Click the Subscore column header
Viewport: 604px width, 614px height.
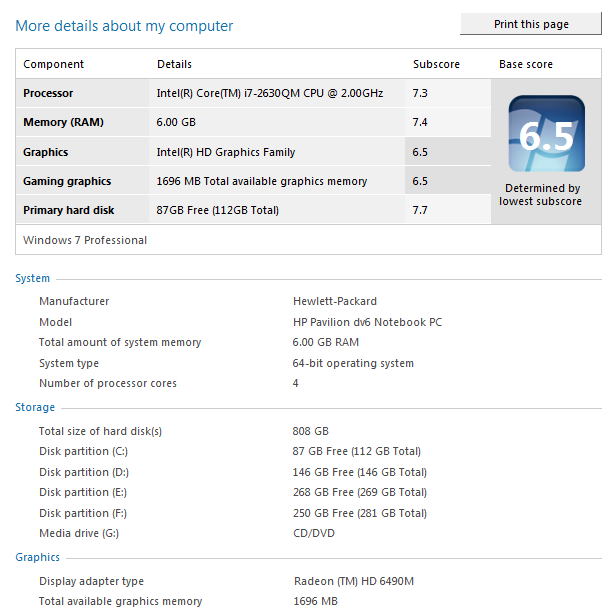pos(436,64)
